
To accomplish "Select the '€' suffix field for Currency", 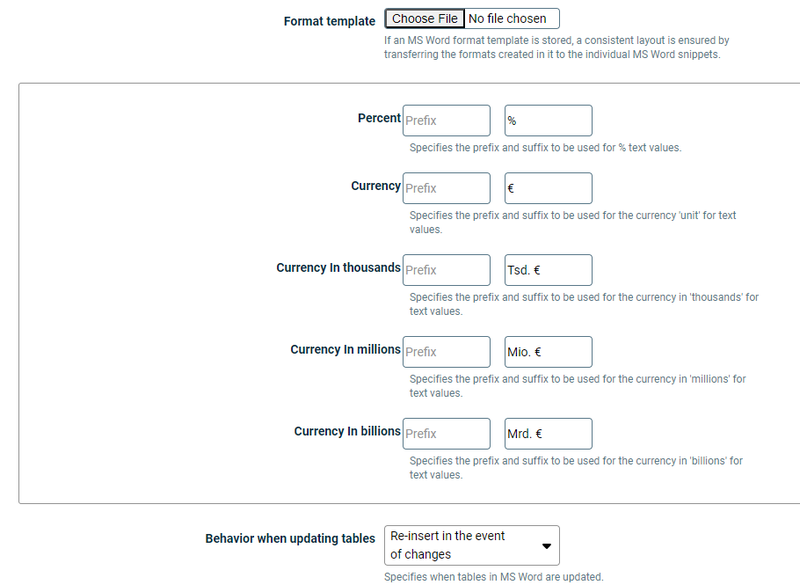I will point(548,187).
